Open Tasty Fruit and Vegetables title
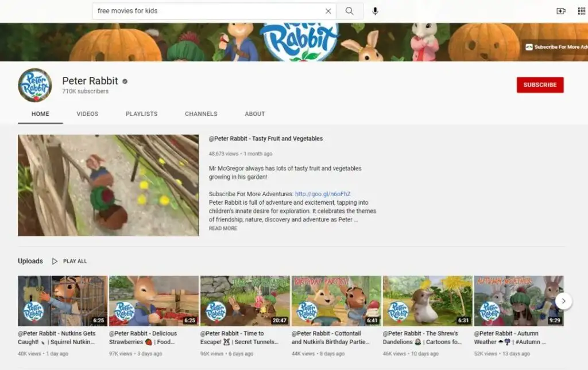 tap(266, 139)
